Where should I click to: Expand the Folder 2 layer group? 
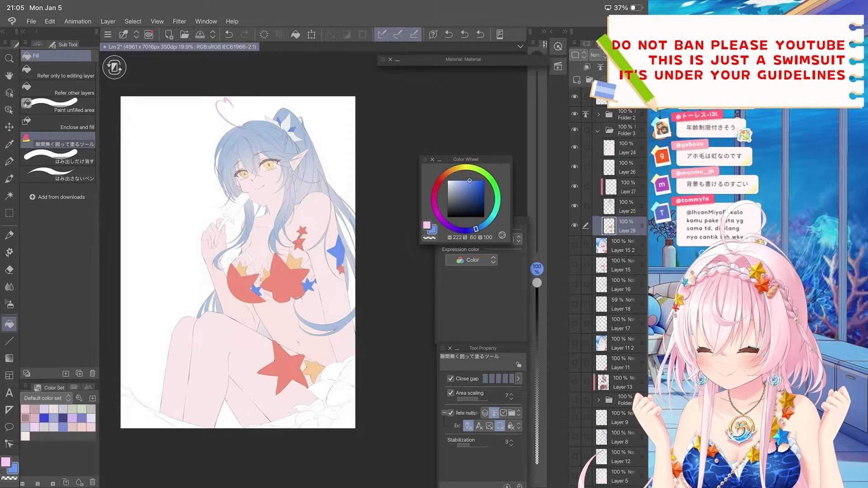(599, 114)
